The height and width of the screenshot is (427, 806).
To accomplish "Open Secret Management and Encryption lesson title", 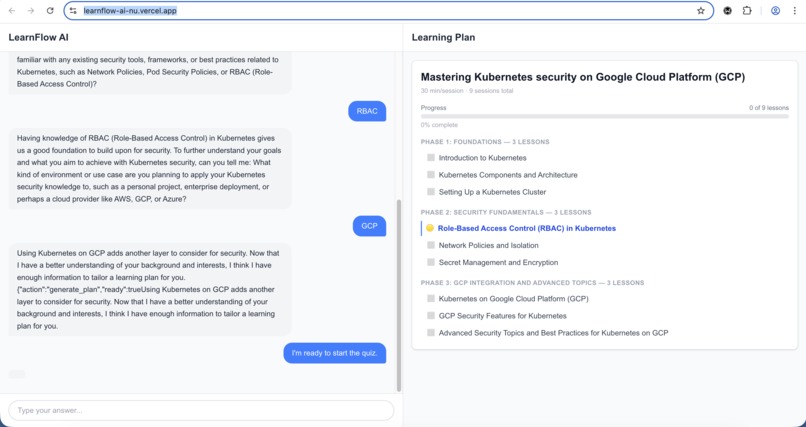I will 498,262.
